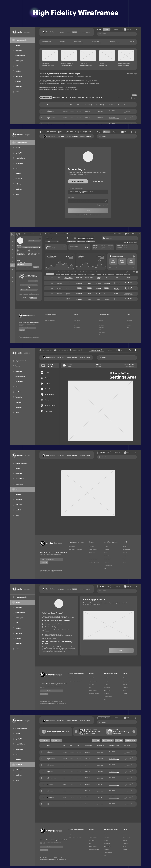Image resolution: width=151 pixels, height=868 pixels.
Task: Switch to Portfolio tab below My First Watchlist
Action: coord(57,740)
